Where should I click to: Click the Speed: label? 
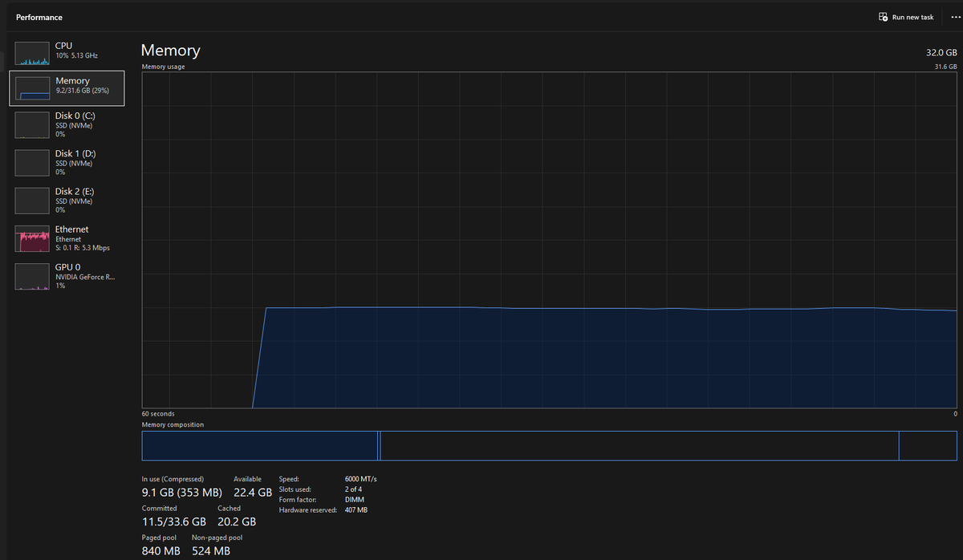point(289,479)
